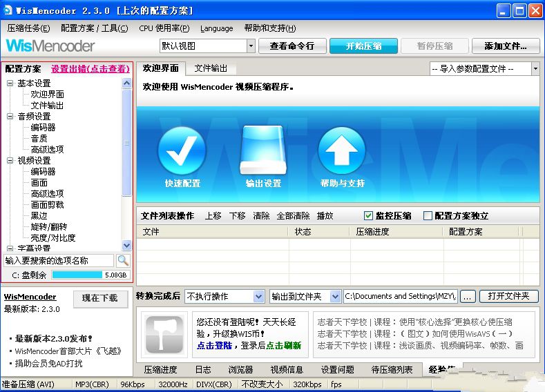Click the 查看命令行 button
Screen dimensions: 545x392
[292, 46]
